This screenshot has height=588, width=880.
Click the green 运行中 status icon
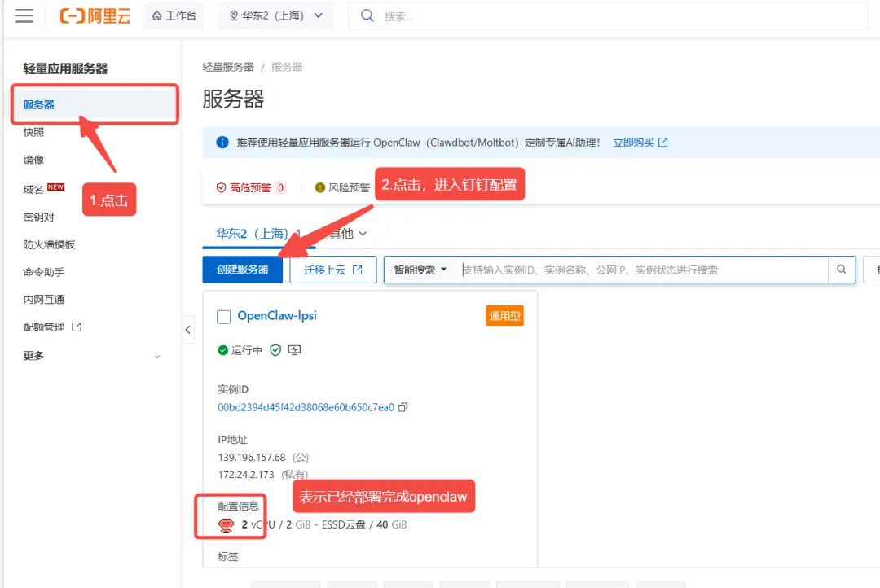(x=222, y=350)
